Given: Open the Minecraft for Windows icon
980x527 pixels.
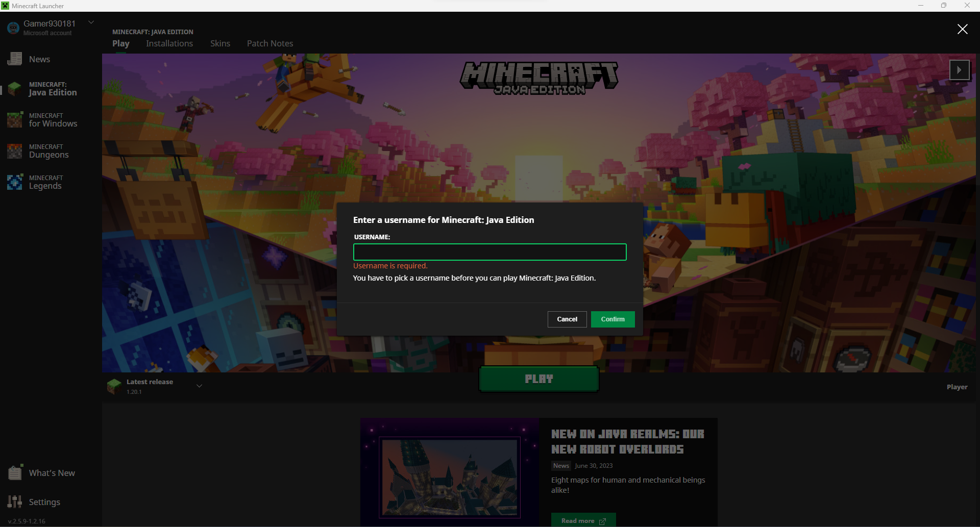Looking at the screenshot, I should [15, 120].
